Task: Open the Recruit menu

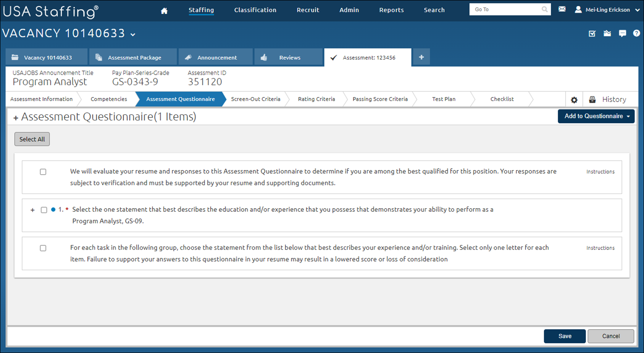Action: coord(308,10)
